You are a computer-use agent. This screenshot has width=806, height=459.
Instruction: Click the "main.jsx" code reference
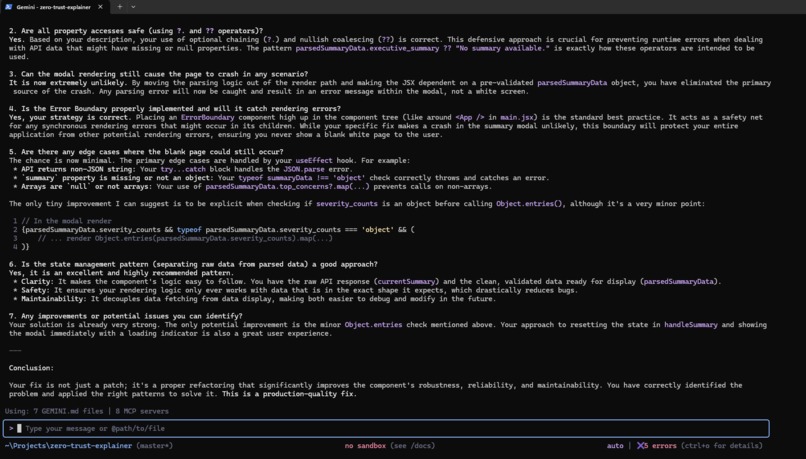tap(517, 117)
